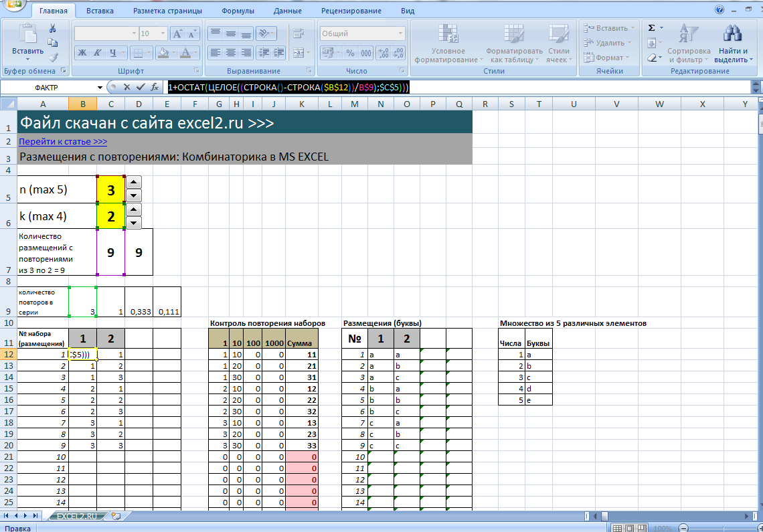Switch to the Вставка tab
The height and width of the screenshot is (532, 763).
tap(100, 11)
